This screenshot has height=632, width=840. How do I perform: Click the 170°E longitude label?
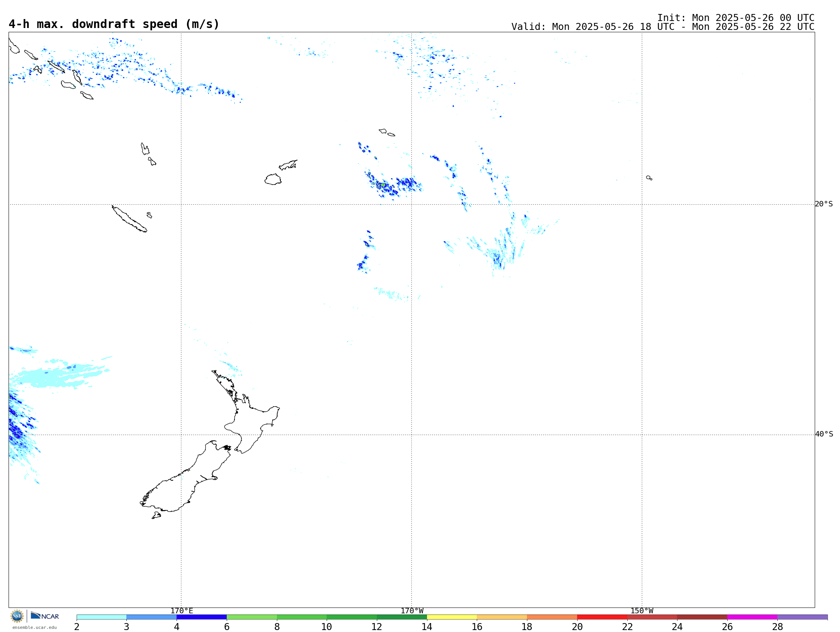pos(182,611)
